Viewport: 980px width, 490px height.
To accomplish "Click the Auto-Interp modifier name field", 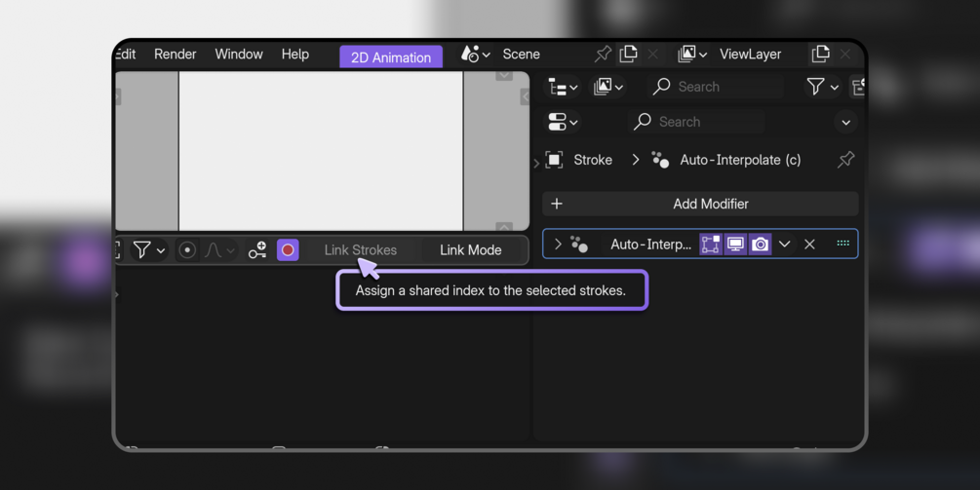I will tap(650, 245).
